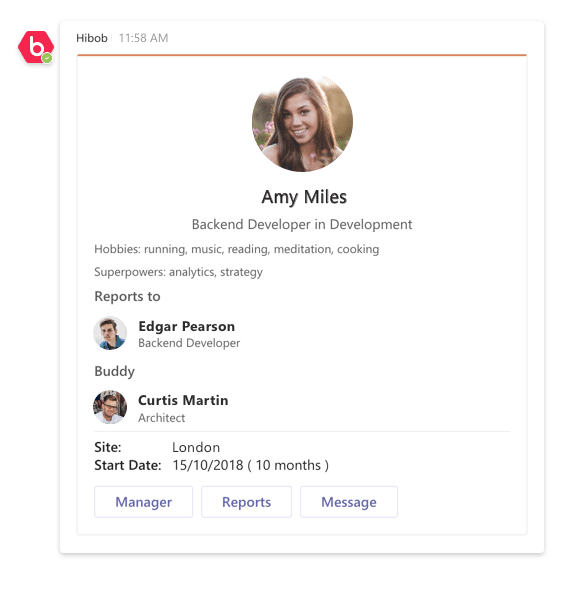Click Backend Developer in Development text

(302, 224)
